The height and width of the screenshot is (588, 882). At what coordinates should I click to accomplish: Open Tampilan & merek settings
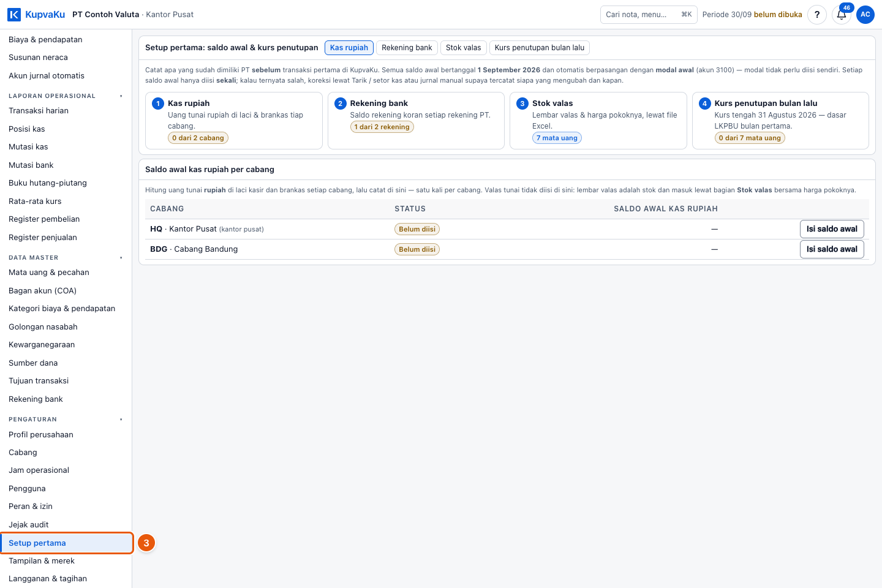click(x=66, y=560)
